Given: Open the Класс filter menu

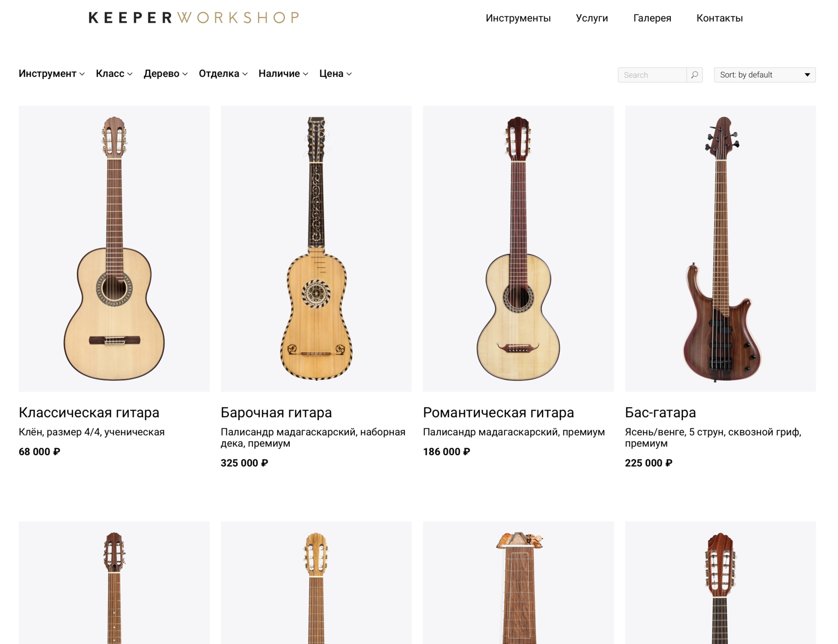Looking at the screenshot, I should click(x=114, y=74).
